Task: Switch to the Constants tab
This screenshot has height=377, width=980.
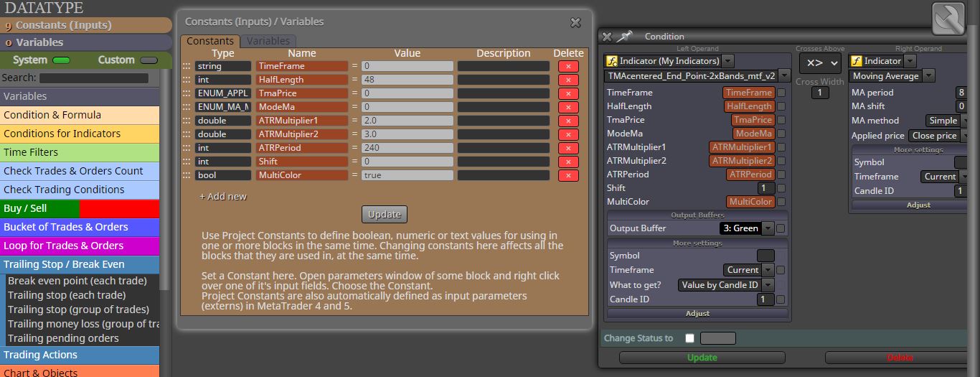Action: coord(209,41)
